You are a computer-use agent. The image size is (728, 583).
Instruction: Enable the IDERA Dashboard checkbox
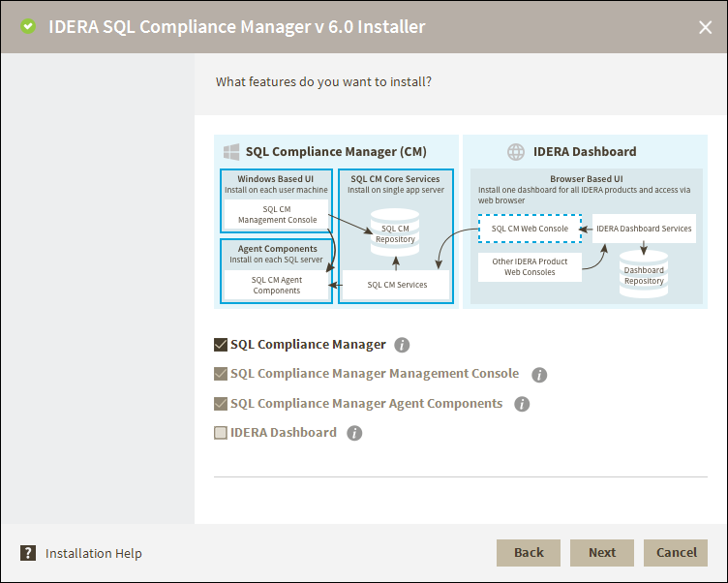point(221,433)
